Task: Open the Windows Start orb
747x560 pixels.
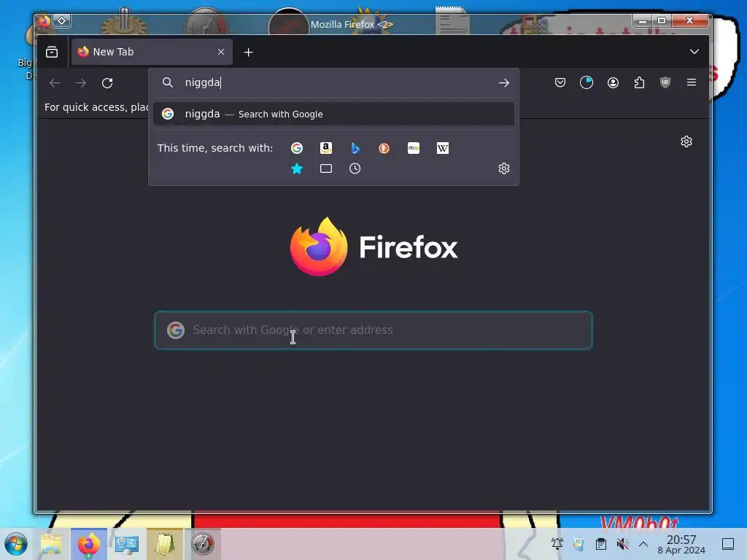Action: click(16, 544)
